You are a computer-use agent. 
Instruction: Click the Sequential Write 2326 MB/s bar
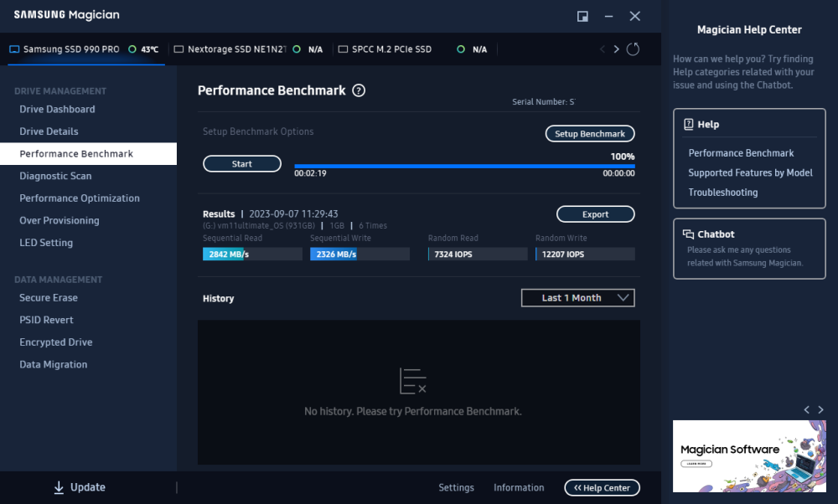pyautogui.click(x=360, y=255)
